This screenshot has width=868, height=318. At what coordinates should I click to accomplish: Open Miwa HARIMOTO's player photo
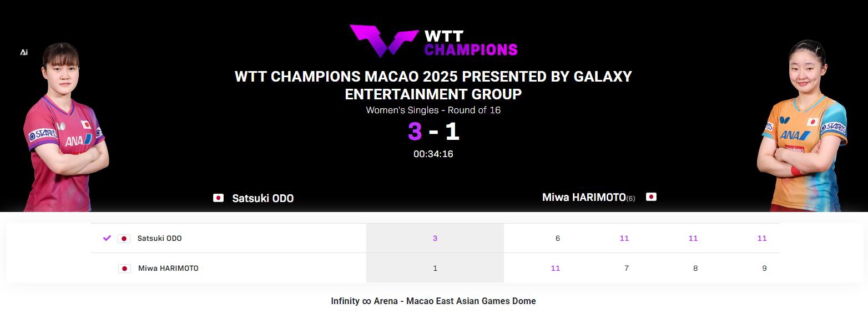[805, 128]
